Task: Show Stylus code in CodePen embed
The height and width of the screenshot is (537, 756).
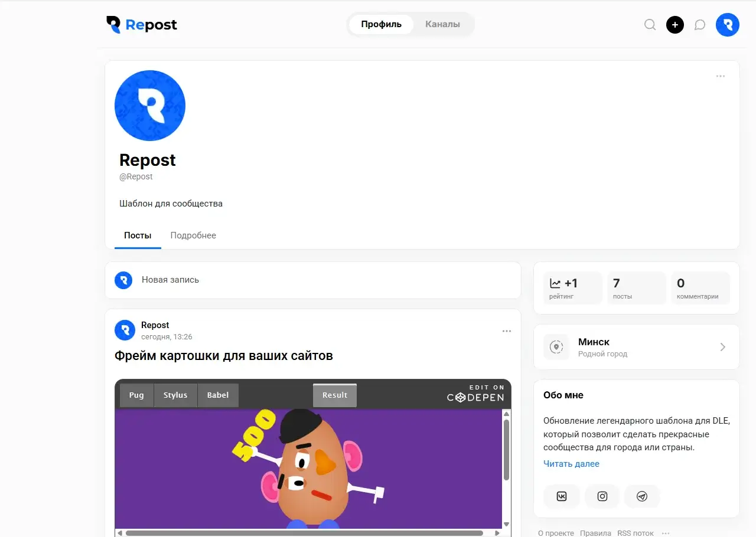Action: coord(175,395)
